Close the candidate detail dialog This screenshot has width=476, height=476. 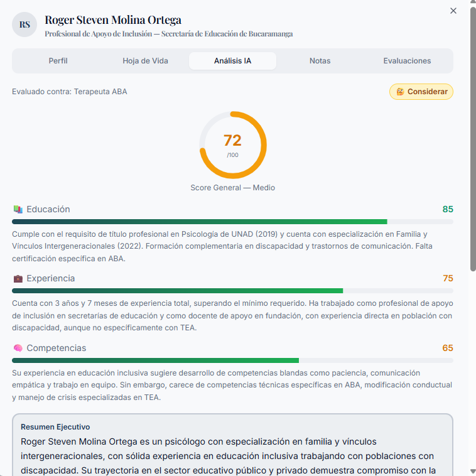point(453,11)
